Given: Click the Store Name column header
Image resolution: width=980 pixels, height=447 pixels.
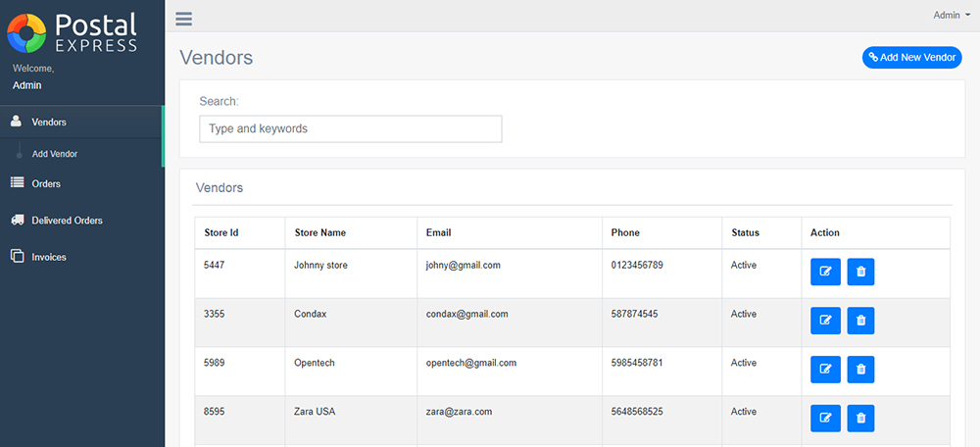Looking at the screenshot, I should tap(320, 232).
